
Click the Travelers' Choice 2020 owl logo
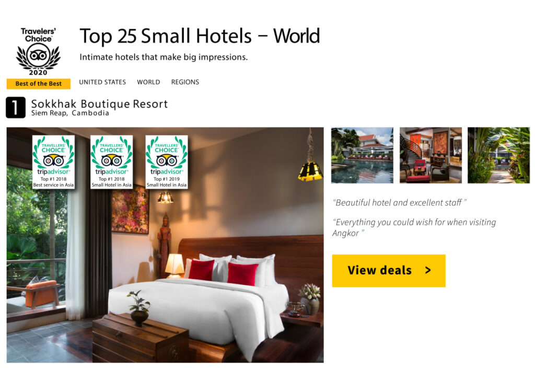tap(38, 51)
